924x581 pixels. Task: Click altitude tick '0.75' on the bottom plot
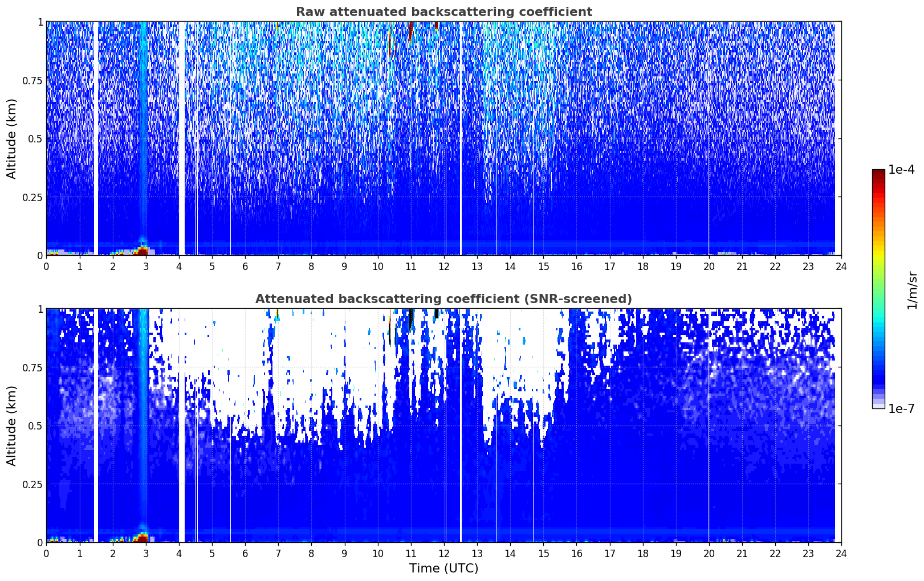(x=32, y=367)
